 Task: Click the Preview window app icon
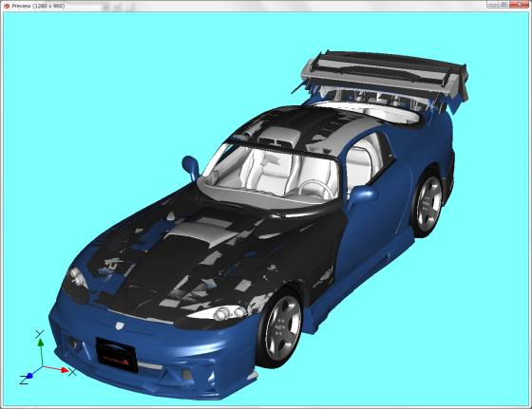pos(7,6)
